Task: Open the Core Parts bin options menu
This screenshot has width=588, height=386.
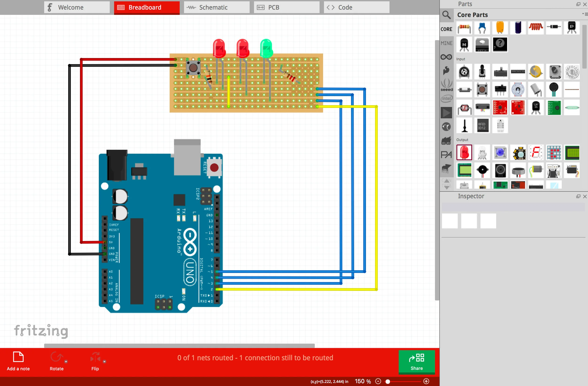Action: click(x=585, y=14)
